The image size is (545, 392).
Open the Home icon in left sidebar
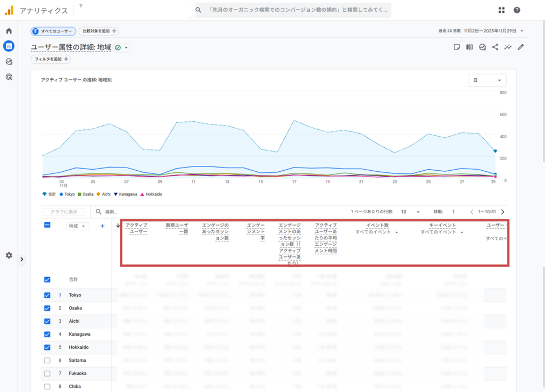coord(9,31)
